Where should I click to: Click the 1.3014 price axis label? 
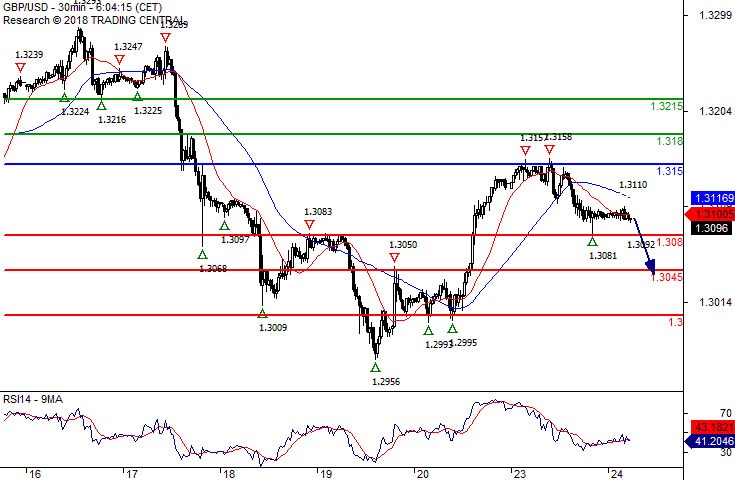[715, 302]
